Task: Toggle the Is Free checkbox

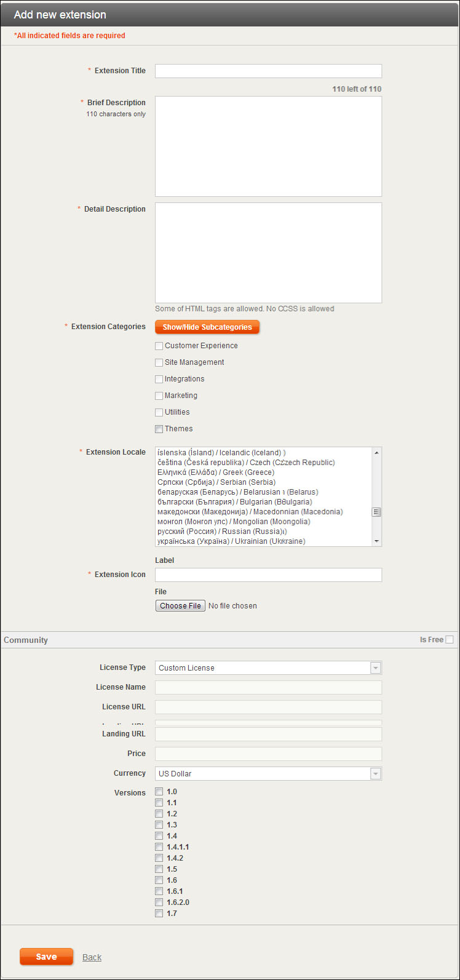Action: [450, 640]
